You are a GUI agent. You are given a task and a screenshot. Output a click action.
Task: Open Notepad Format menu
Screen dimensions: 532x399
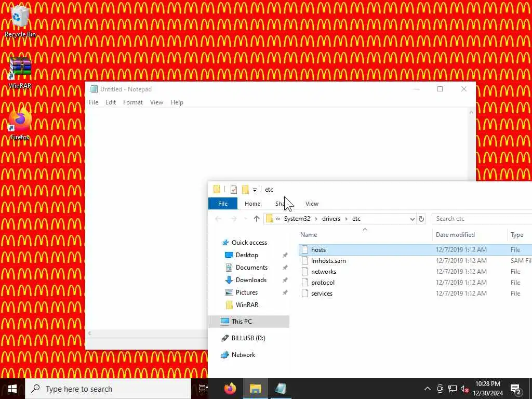point(133,102)
